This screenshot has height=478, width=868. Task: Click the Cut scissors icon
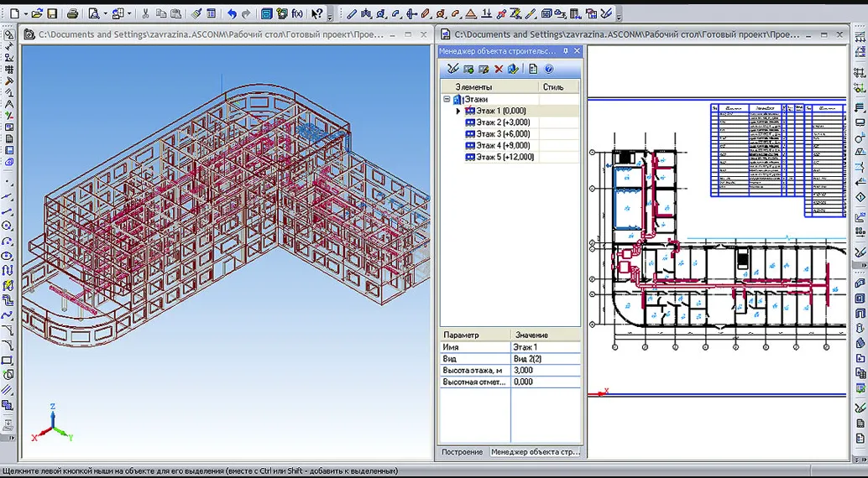point(145,13)
